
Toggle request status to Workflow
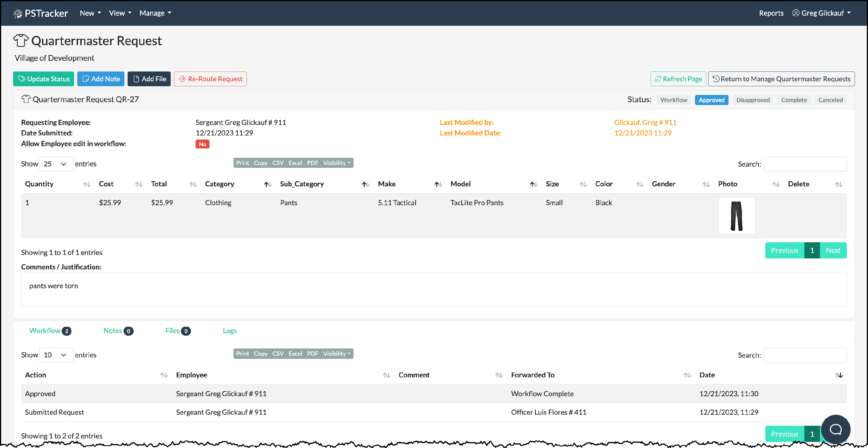674,100
